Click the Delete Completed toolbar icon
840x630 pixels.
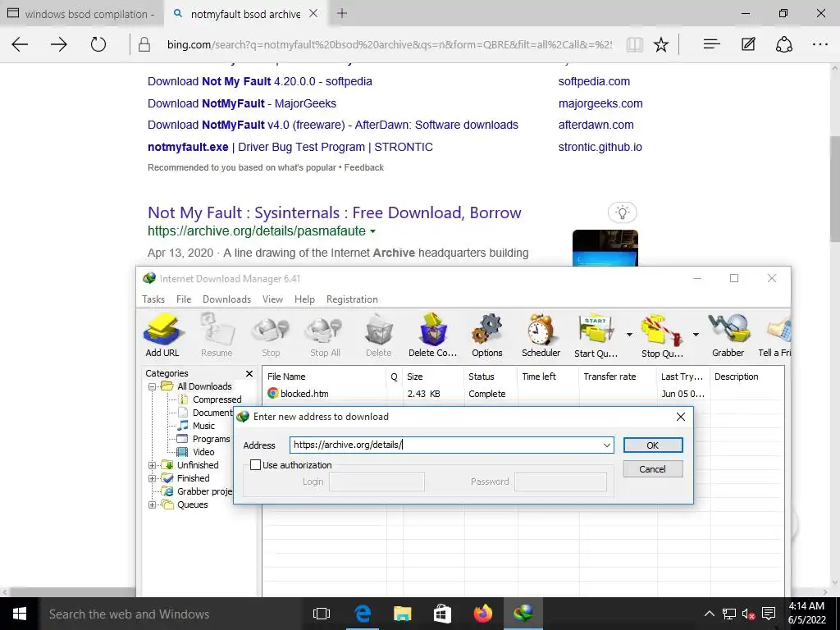point(432,336)
